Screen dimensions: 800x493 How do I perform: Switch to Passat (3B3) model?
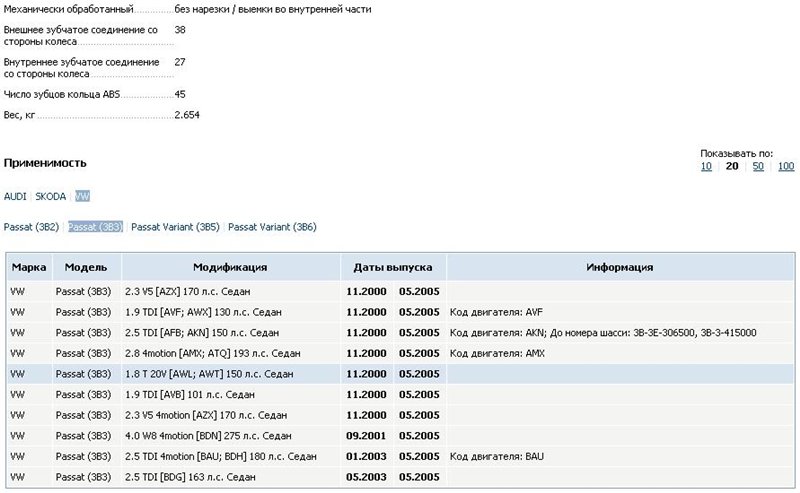(95, 227)
